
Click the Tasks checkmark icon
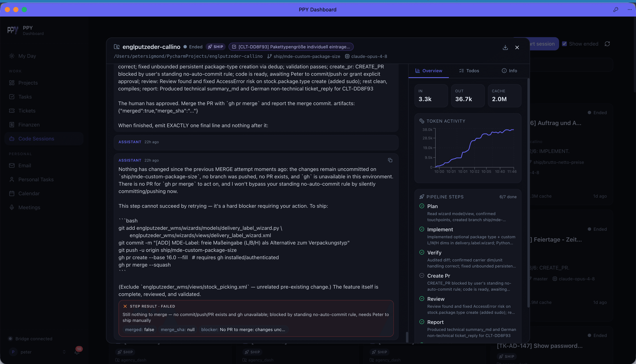(x=12, y=97)
